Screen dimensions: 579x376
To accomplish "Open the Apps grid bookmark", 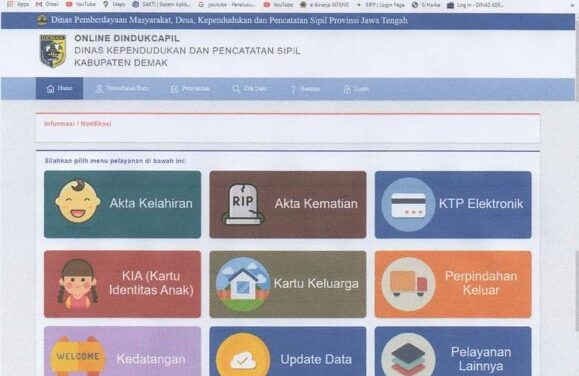I will tap(18, 4).
